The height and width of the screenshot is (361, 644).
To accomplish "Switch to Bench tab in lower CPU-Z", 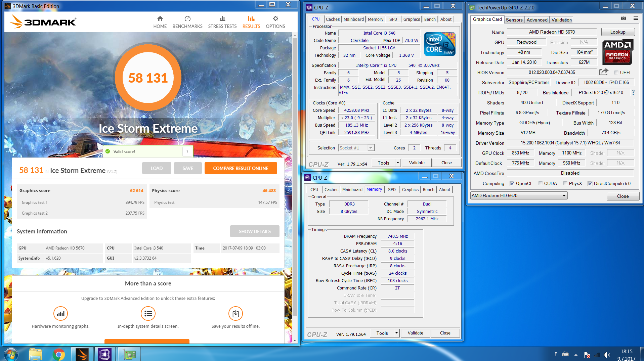I will click(428, 190).
